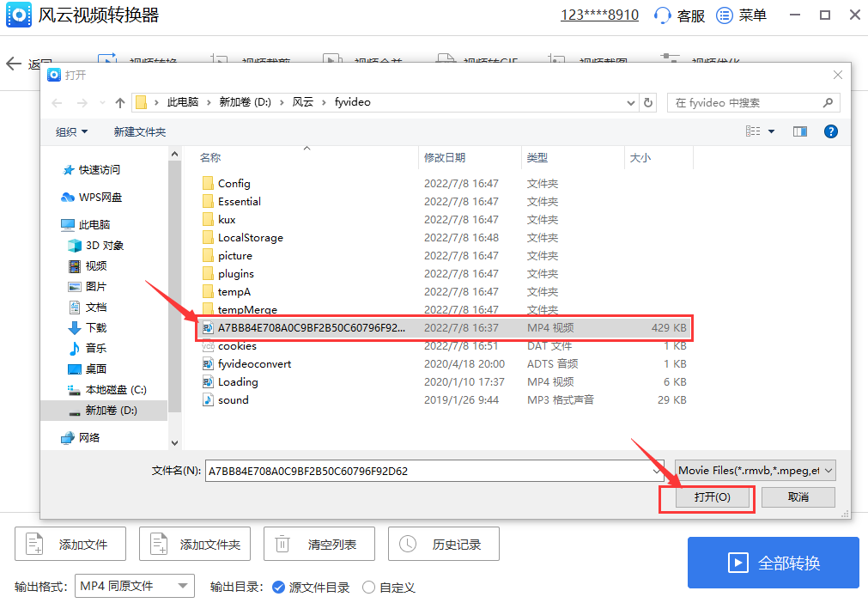Select the LocalStorage folder icon
The width and height of the screenshot is (868, 603).
tap(208, 238)
